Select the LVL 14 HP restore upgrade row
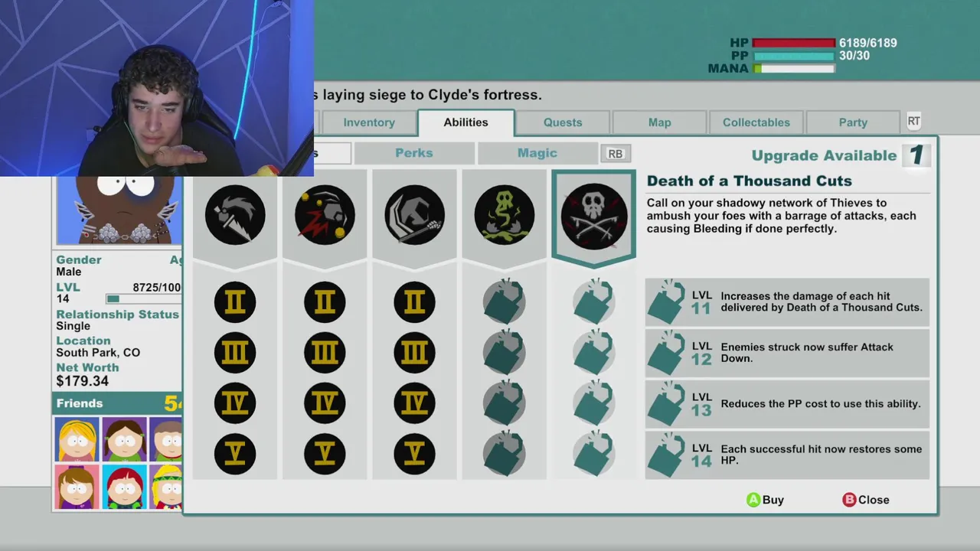Viewport: 980px width, 551px height. pos(787,455)
